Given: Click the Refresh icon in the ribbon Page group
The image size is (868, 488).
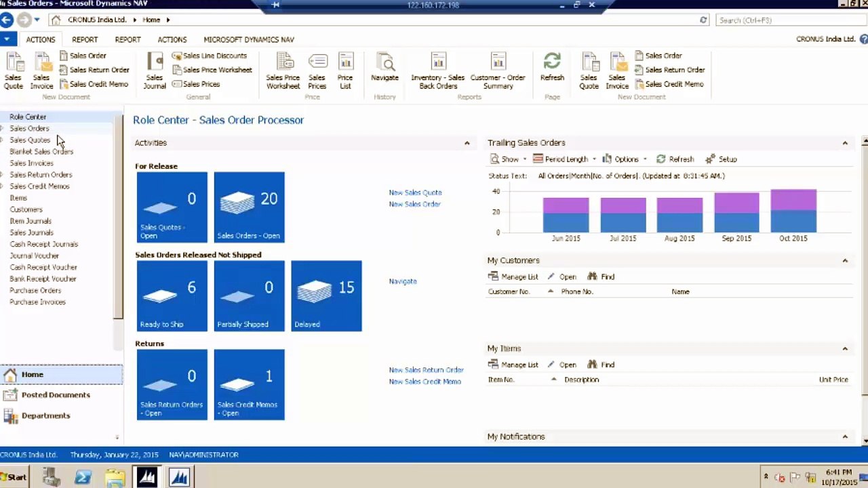Looking at the screenshot, I should click(552, 67).
